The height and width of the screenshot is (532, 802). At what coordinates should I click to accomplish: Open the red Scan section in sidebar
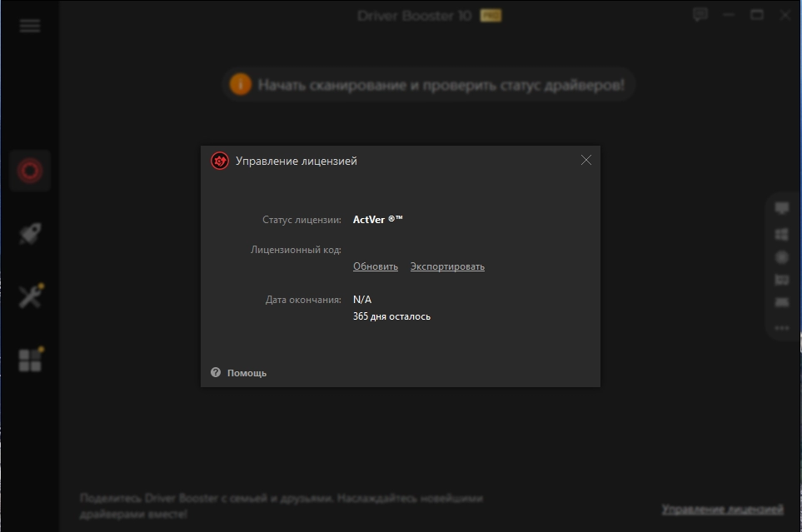(30, 171)
